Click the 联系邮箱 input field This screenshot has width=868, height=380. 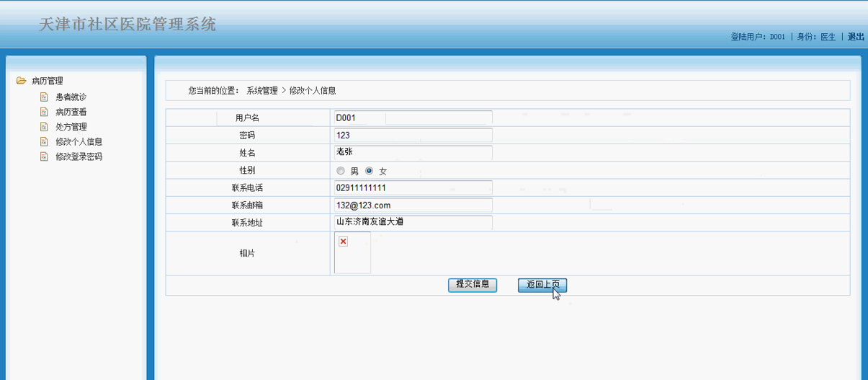413,205
